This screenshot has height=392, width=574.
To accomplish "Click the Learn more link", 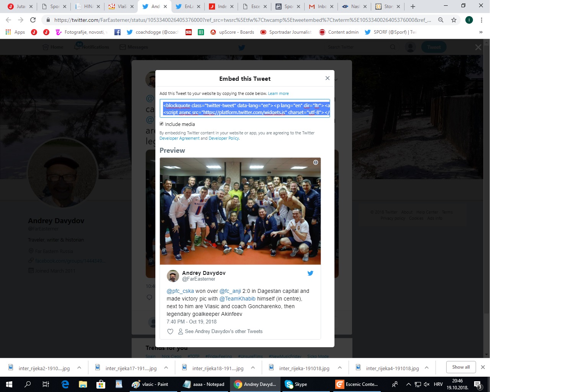I will (278, 93).
